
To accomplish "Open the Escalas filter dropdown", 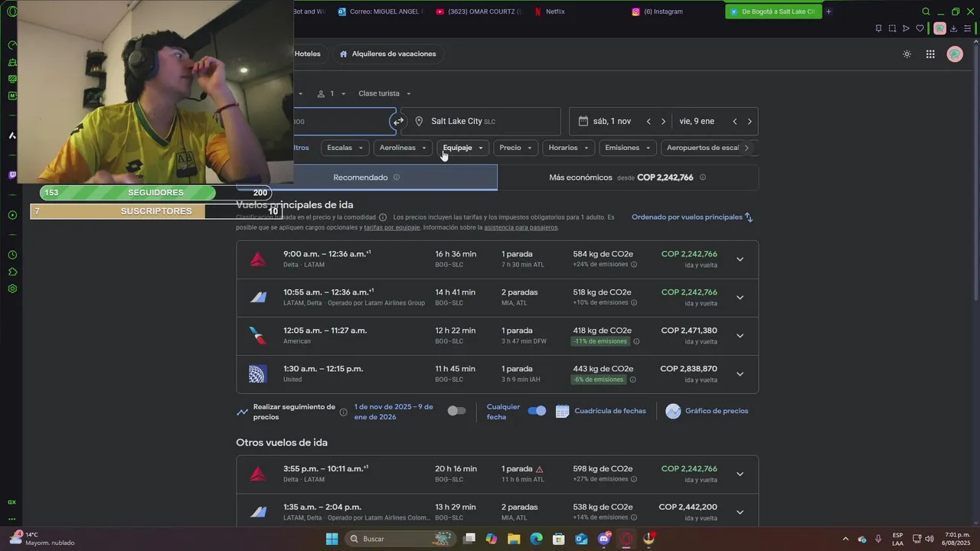I will 345,148.
